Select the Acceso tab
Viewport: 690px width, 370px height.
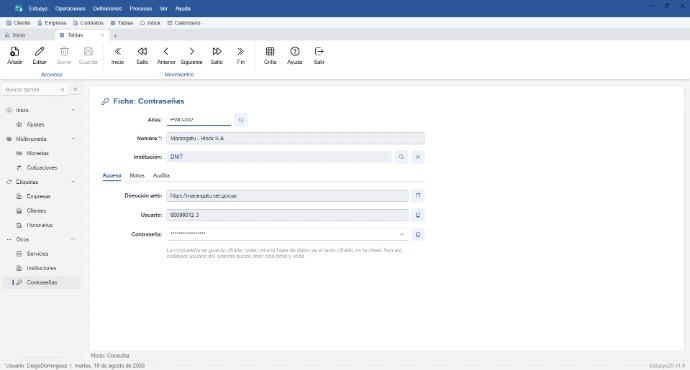tap(112, 176)
